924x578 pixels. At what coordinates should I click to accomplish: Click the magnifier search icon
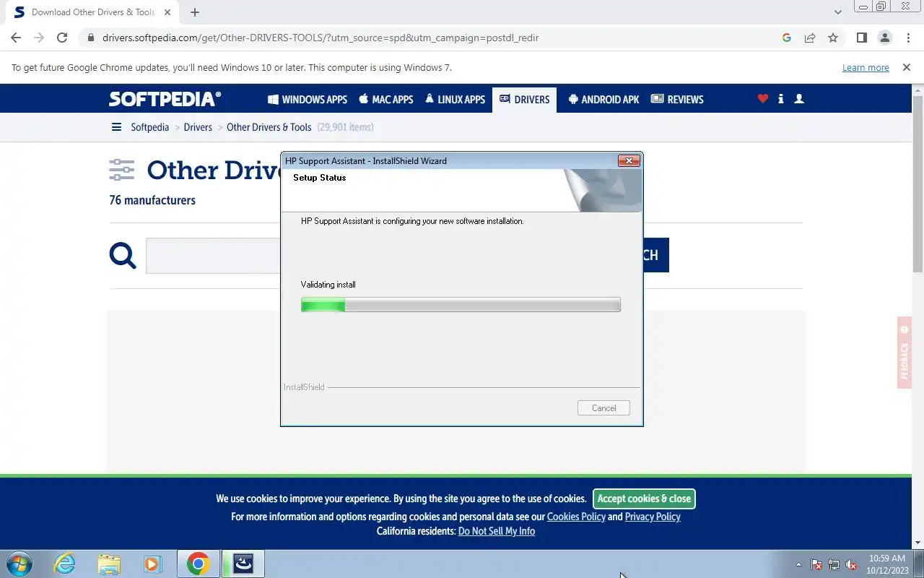tap(123, 255)
